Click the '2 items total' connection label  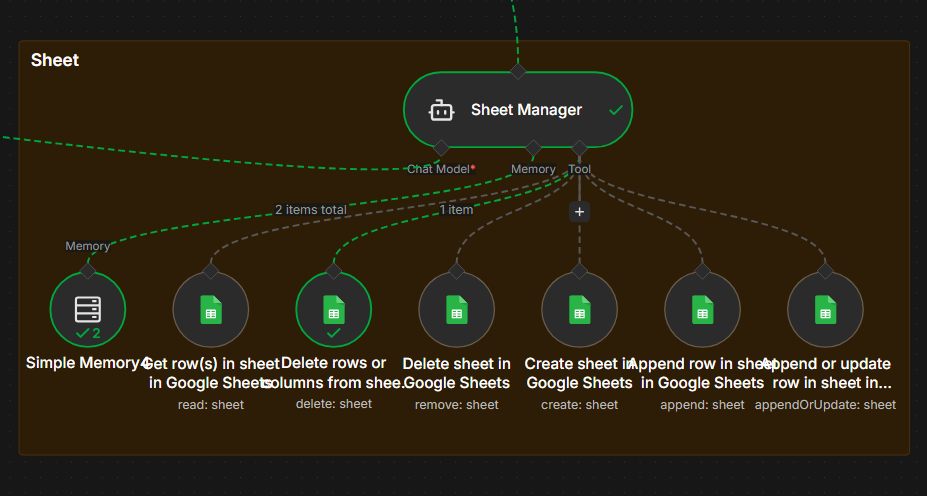pyautogui.click(x=311, y=210)
